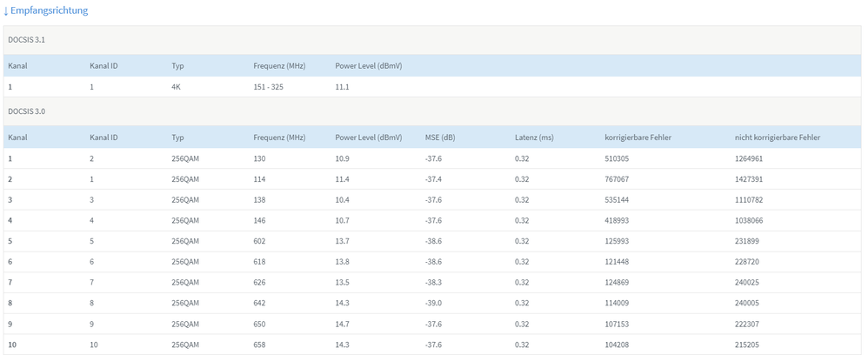Click power level 11.1 in DOCSIS 3.1
The width and height of the screenshot is (868, 355).
(x=342, y=87)
